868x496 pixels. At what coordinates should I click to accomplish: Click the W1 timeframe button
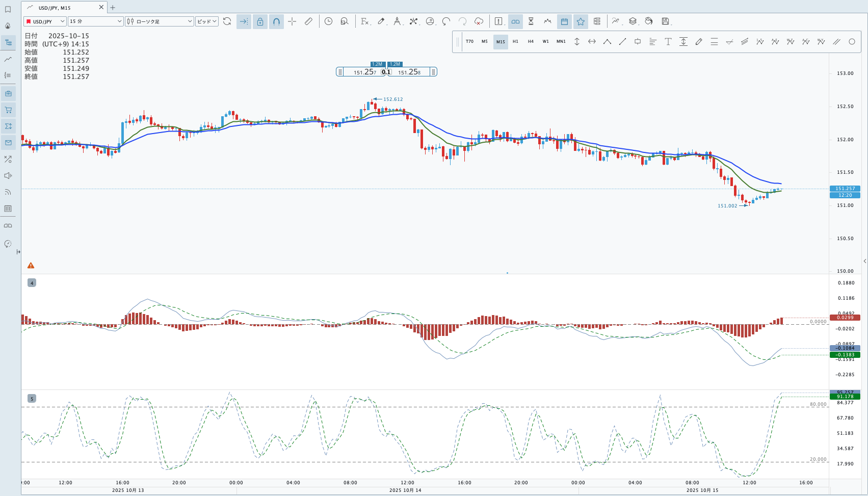click(546, 42)
